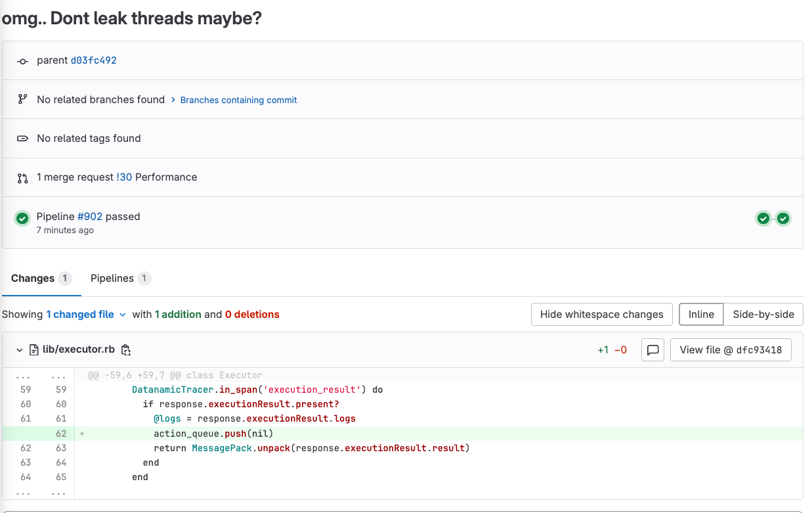This screenshot has width=812, height=513.
Task: Click the copy file path icon
Action: pyautogui.click(x=127, y=350)
